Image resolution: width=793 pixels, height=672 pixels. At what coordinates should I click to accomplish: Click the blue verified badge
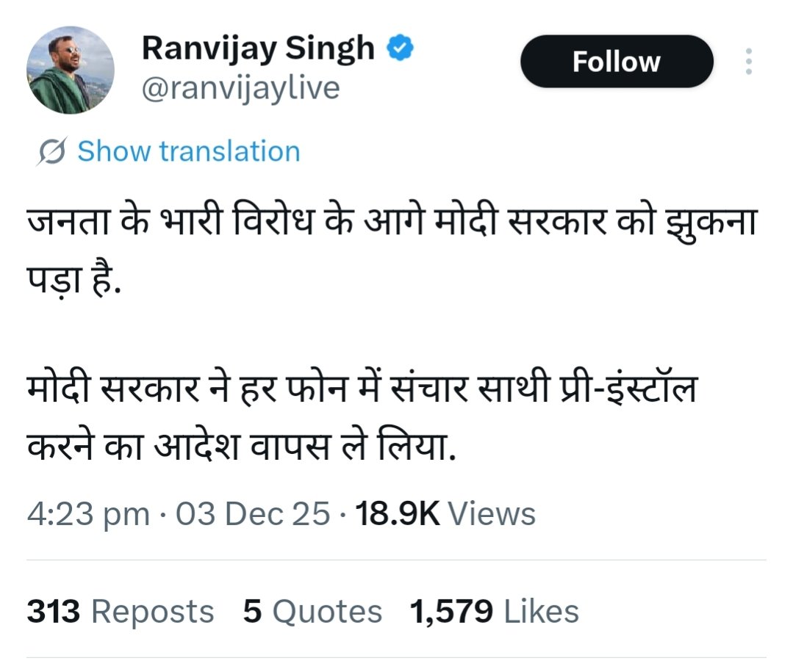pos(401,49)
